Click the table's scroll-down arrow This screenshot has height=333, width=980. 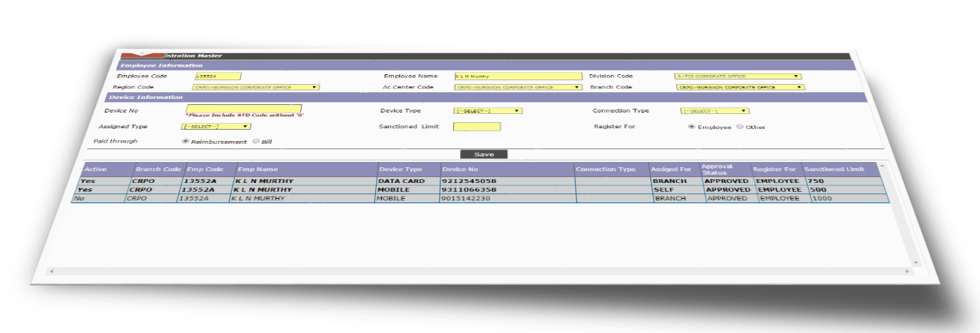coord(915,262)
